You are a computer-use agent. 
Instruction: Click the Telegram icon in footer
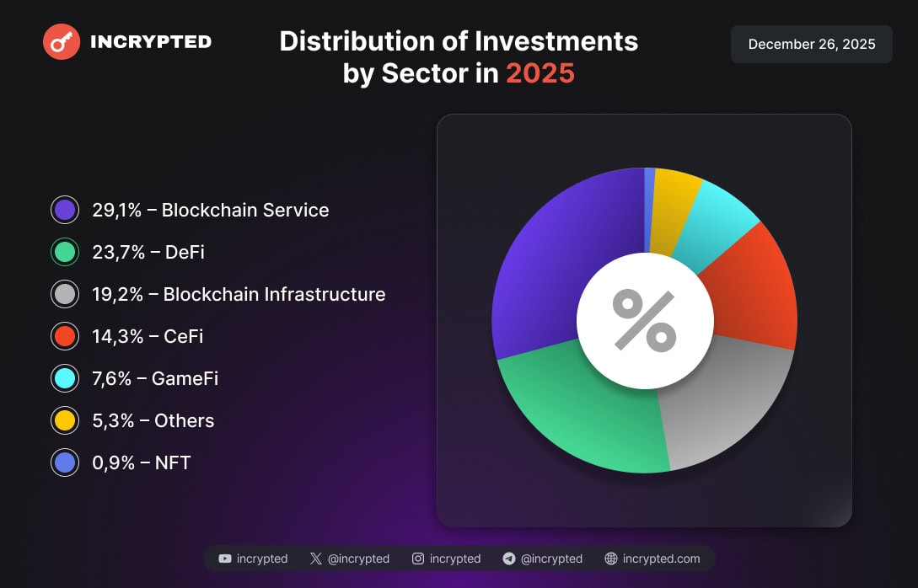click(509, 559)
